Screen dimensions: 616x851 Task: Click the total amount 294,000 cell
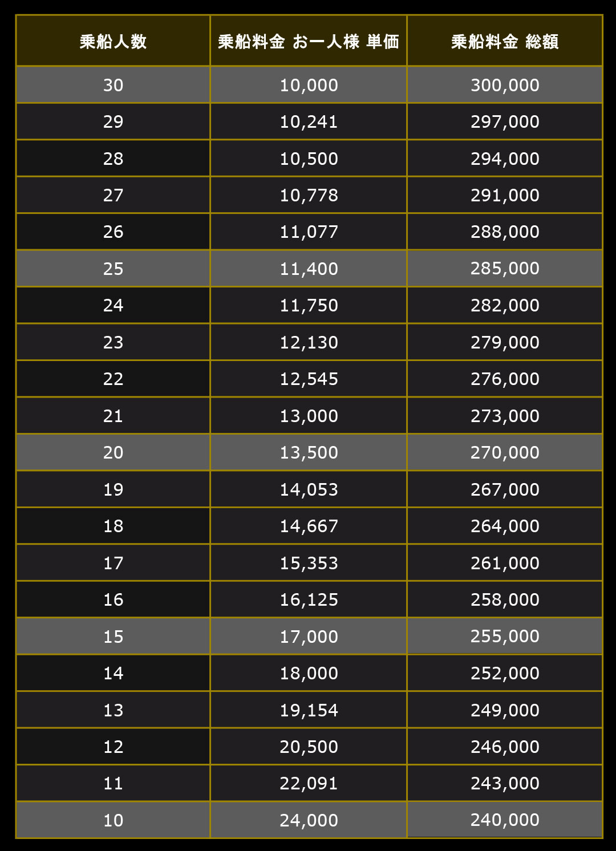click(505, 159)
